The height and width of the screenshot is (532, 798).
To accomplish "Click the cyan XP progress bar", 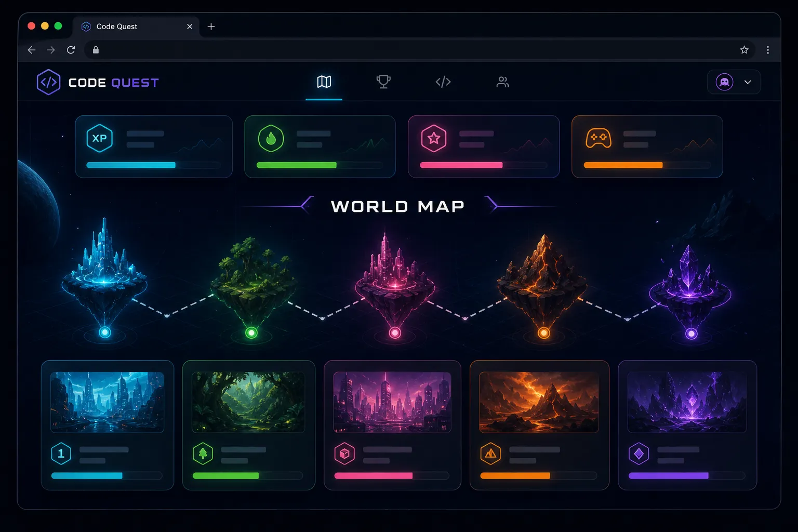I will (x=153, y=165).
